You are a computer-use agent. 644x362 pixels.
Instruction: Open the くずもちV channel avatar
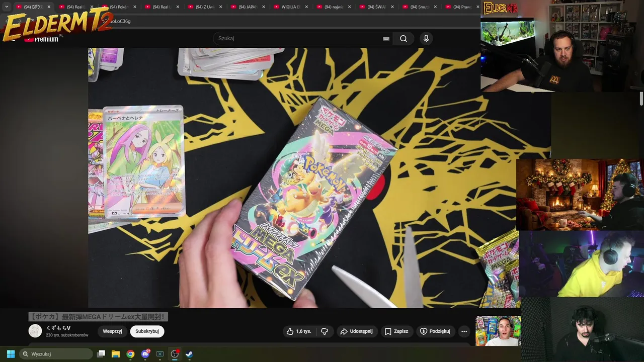(35, 331)
